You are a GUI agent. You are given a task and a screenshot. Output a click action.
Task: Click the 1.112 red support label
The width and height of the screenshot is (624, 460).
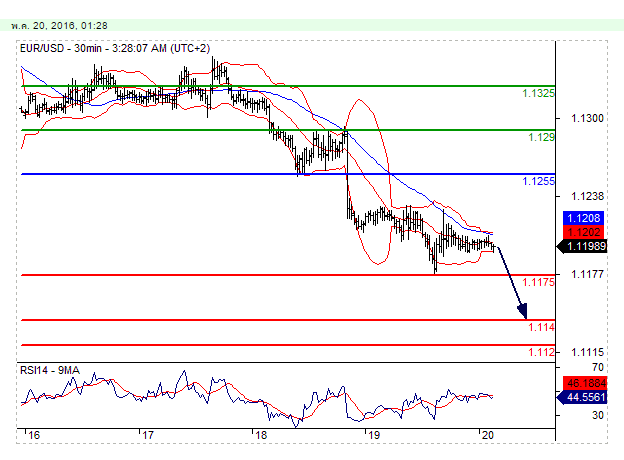pos(541,352)
